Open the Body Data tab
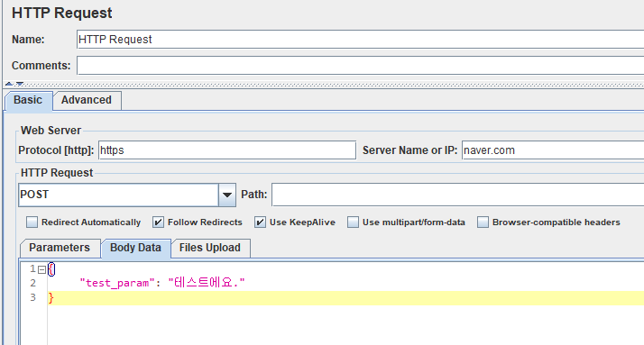The width and height of the screenshot is (644, 345). [x=136, y=249]
